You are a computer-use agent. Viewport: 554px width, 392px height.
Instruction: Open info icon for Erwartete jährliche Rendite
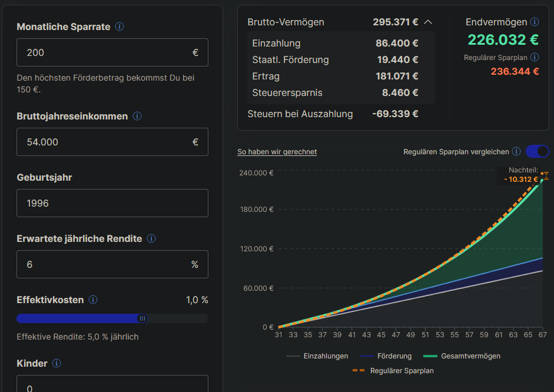(151, 239)
